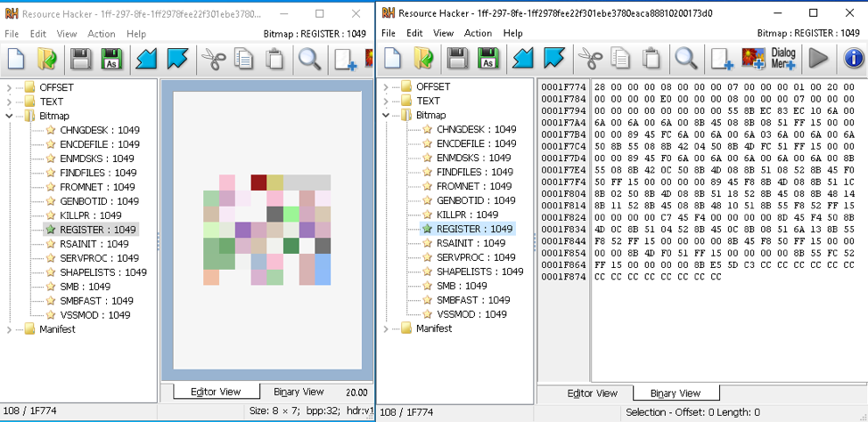Expand the OFFSET folder in left tree
The image size is (868, 422).
10,87
